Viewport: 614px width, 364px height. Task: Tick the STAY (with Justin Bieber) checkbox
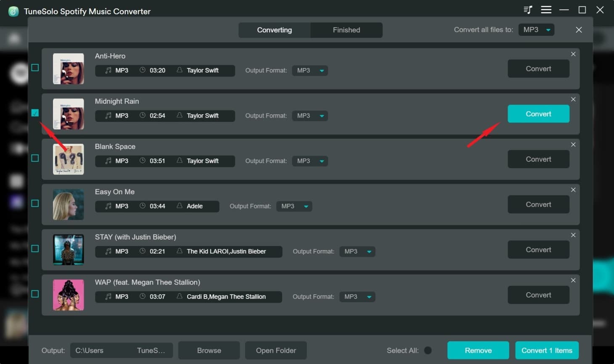point(35,248)
